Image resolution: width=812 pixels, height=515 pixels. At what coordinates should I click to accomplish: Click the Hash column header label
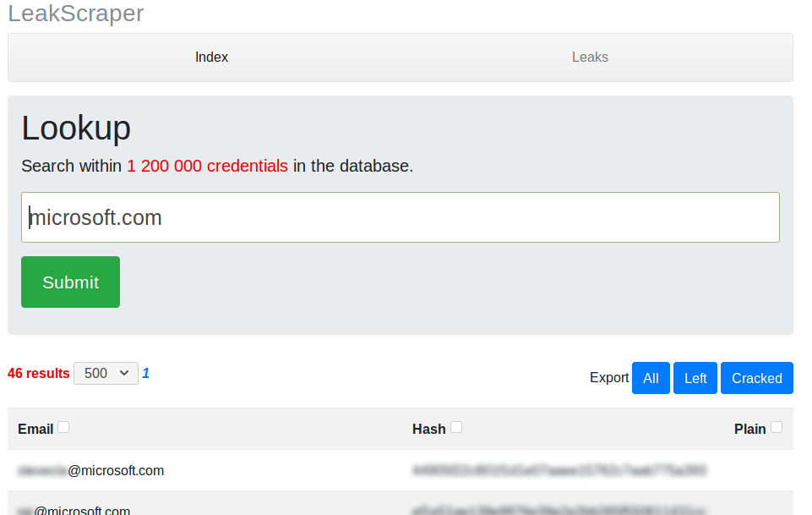tap(428, 429)
